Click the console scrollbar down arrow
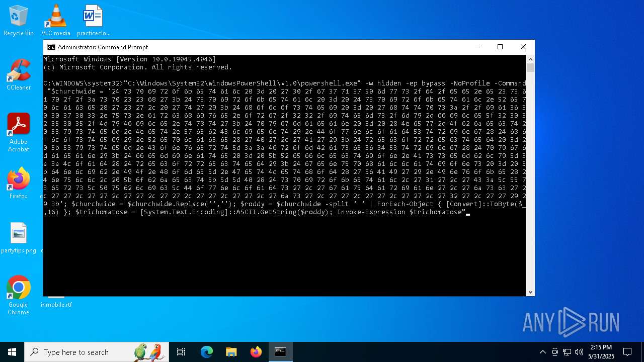Image resolution: width=644 pixels, height=362 pixels. (x=530, y=292)
